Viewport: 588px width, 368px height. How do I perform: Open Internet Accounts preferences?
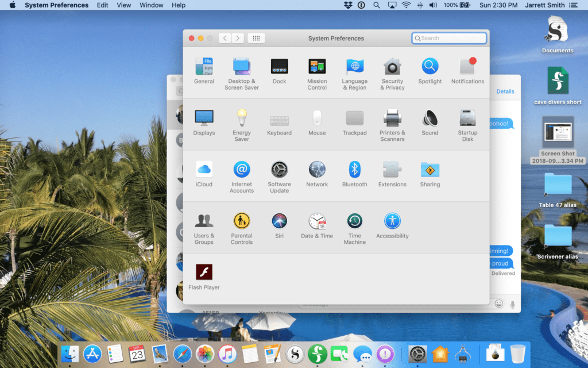[242, 177]
